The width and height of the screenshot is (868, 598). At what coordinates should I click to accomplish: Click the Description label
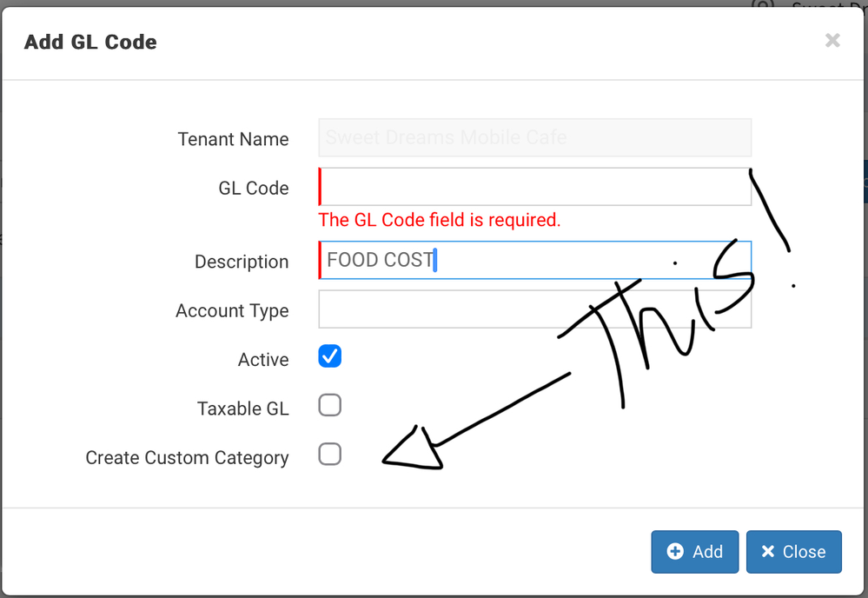click(242, 262)
